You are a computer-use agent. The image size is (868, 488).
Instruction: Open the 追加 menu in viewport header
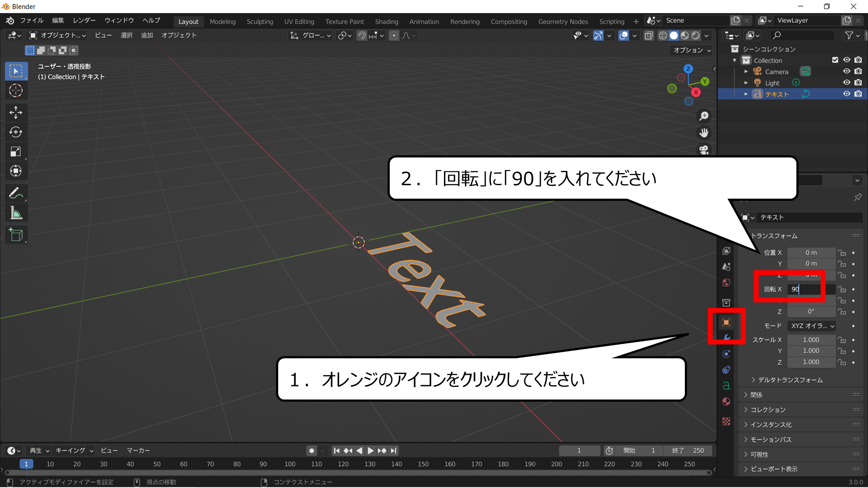(147, 36)
